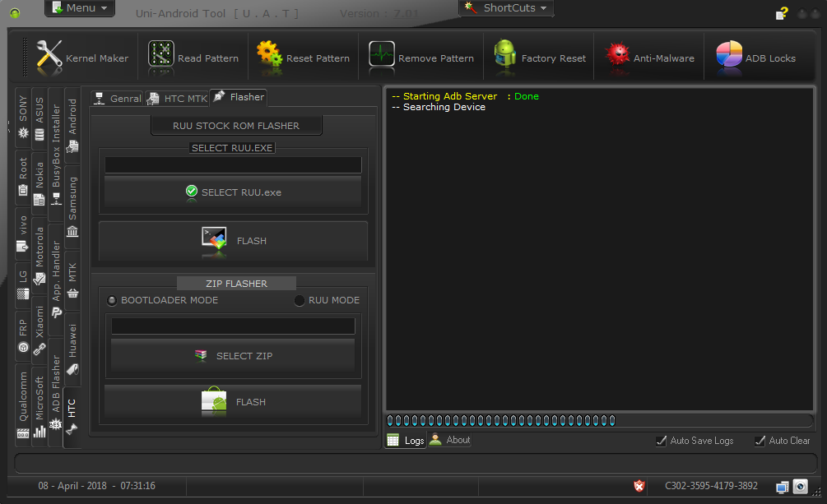Click the date and time in status bar

(96, 486)
